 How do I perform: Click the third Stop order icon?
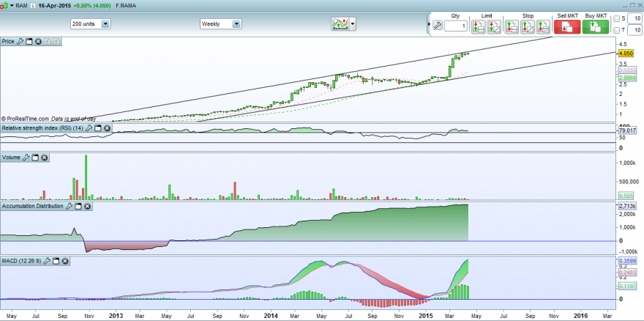click(543, 26)
